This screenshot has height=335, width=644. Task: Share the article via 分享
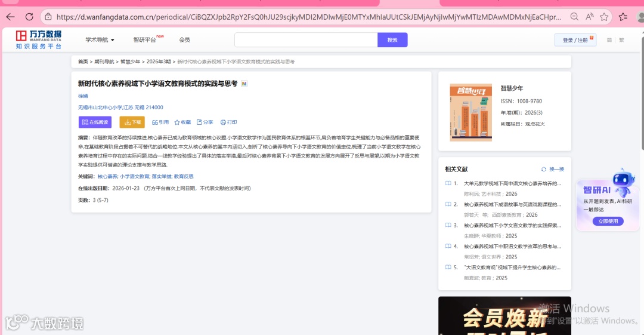tap(205, 122)
